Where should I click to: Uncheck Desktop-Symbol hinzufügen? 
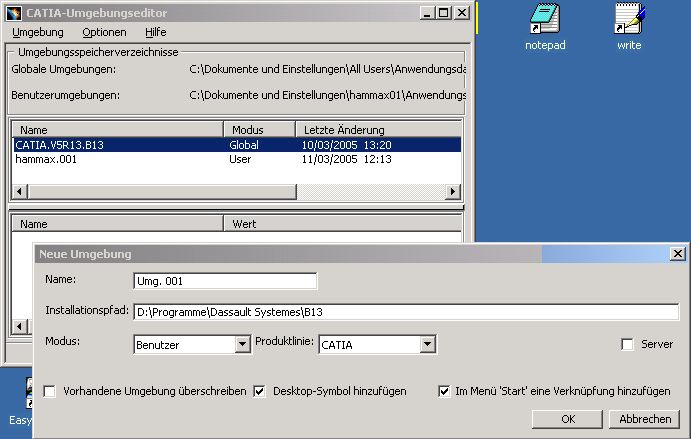coord(260,391)
